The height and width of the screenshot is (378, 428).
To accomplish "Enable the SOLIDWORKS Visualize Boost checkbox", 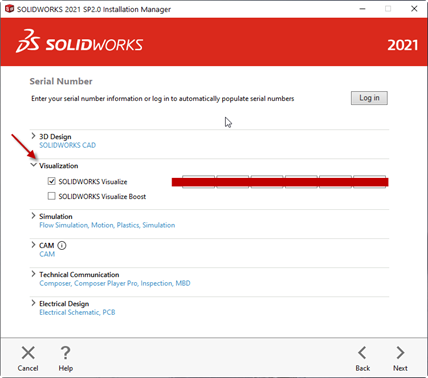I will pyautogui.click(x=51, y=196).
